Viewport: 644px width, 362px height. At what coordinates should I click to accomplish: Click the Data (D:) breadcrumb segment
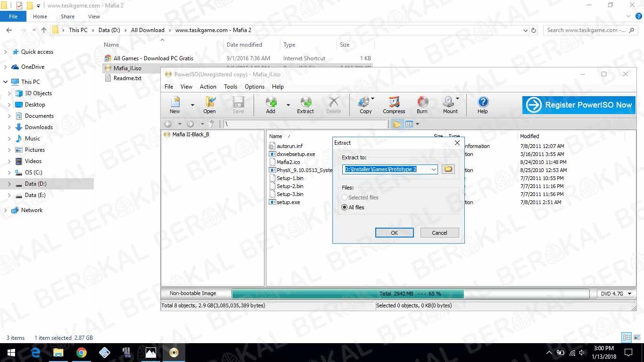[109, 30]
